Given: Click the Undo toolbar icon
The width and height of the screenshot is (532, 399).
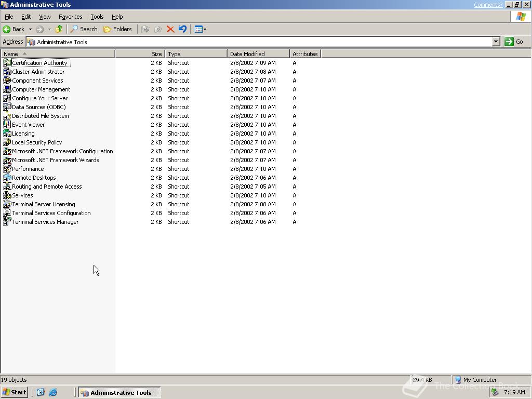Looking at the screenshot, I should pyautogui.click(x=182, y=29).
